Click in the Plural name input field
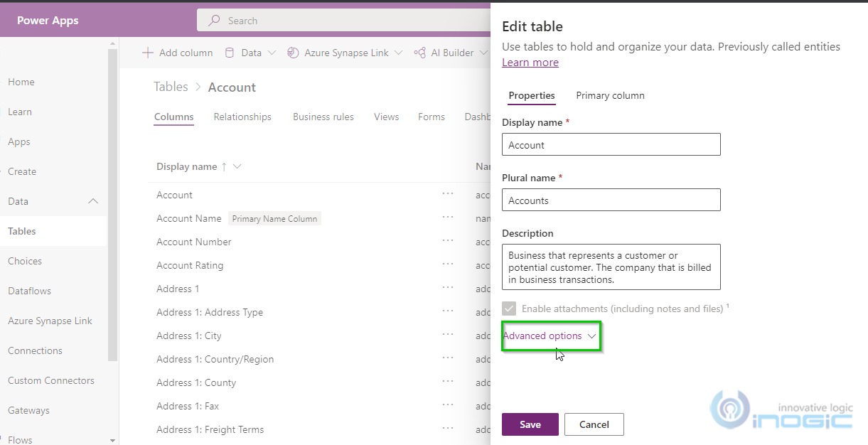Screen dimensions: 868x445 tap(611, 200)
